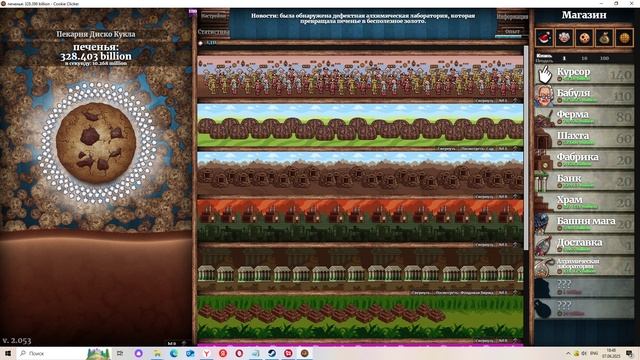Mute the mine building row
The height and width of the screenshot is (360, 640).
[484, 197]
